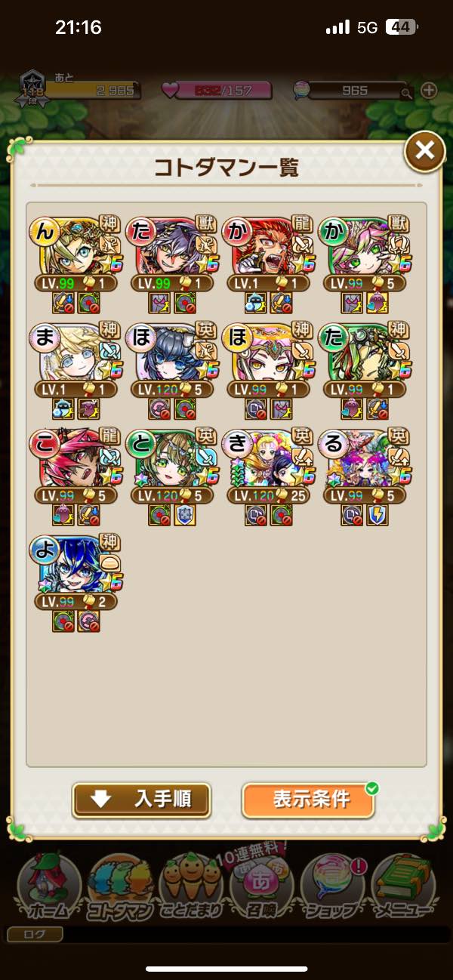This screenshot has height=980, width=453.
Task: Open the 表示条件 filter settings
Action: (x=309, y=800)
